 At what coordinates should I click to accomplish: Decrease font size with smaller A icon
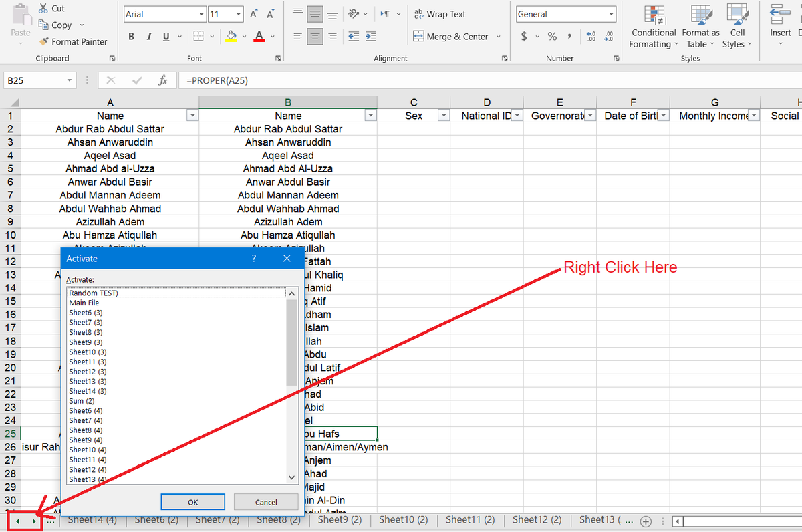point(271,14)
